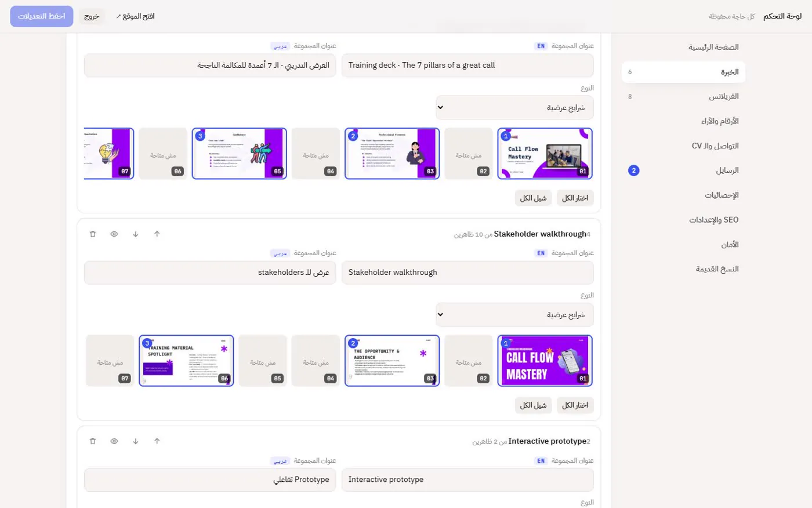This screenshot has width=812, height=508.
Task: Toggle 'Training Material Spotlight' slide 06 thumbnail
Action: point(186,361)
